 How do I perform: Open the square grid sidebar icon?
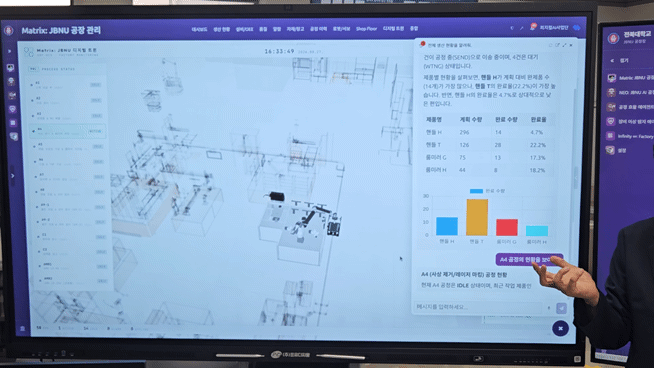(x=13, y=123)
